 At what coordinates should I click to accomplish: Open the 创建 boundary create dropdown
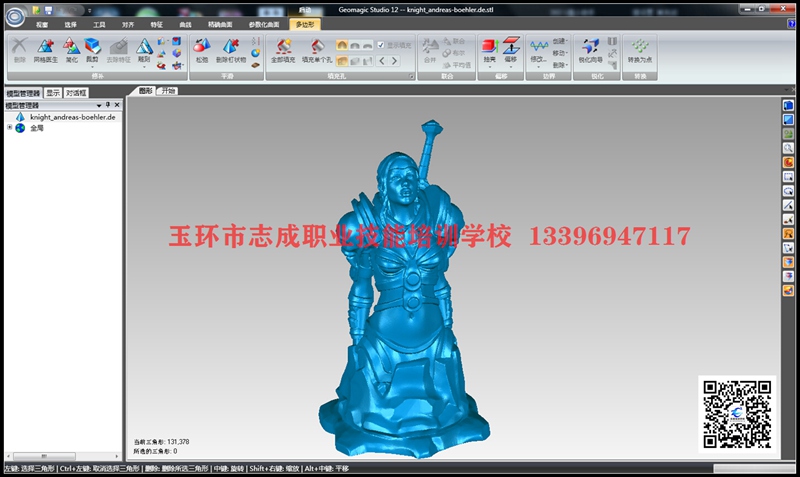tap(560, 41)
